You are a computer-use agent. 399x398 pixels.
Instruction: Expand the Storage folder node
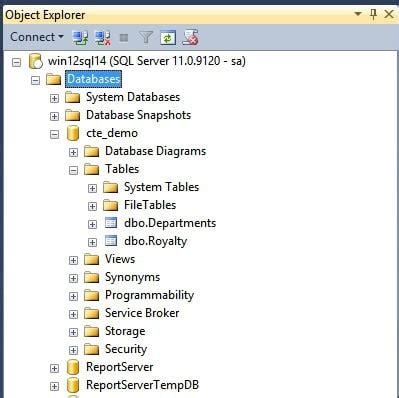pyautogui.click(x=73, y=332)
